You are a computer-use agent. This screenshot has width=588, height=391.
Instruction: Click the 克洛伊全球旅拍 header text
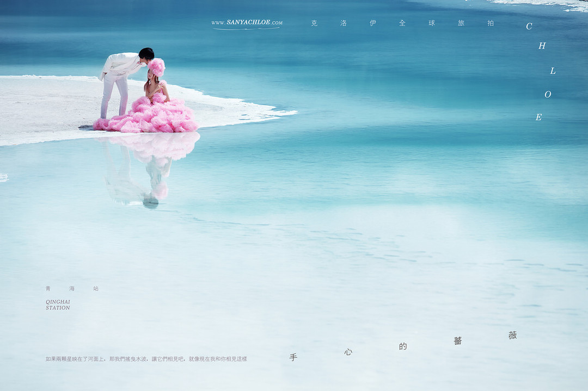[x=402, y=23]
